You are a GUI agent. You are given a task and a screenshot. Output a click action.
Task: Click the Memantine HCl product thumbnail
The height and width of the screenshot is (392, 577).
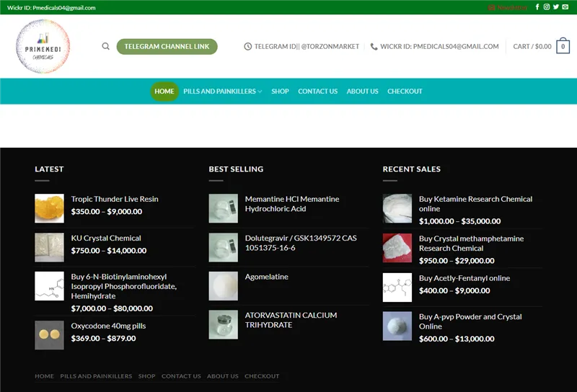click(x=224, y=208)
